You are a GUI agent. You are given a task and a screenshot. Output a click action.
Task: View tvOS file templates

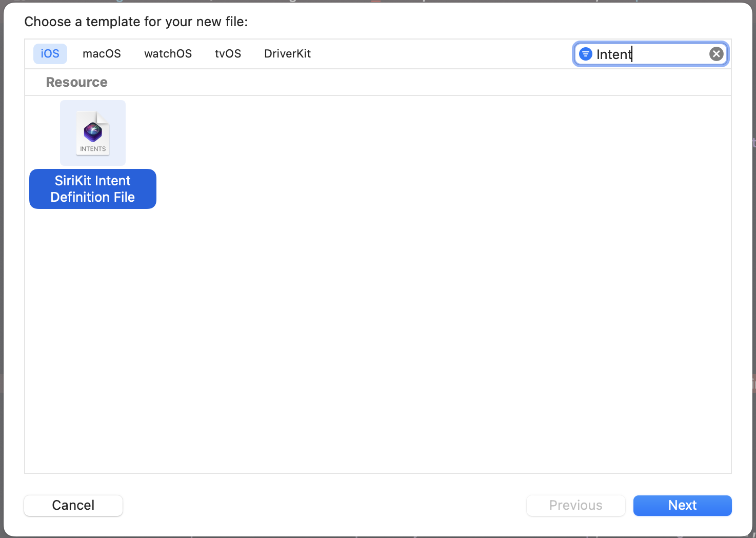coord(228,53)
